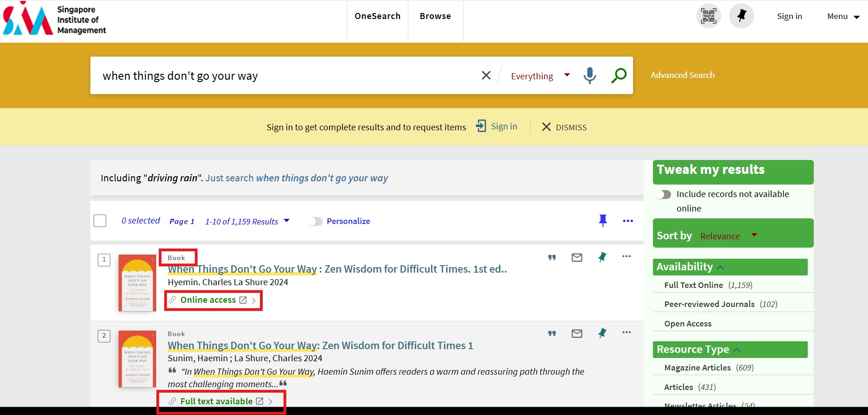
Task: Open title of result 2 Zen Wisdom for Difficult Times 1
Action: tap(320, 345)
